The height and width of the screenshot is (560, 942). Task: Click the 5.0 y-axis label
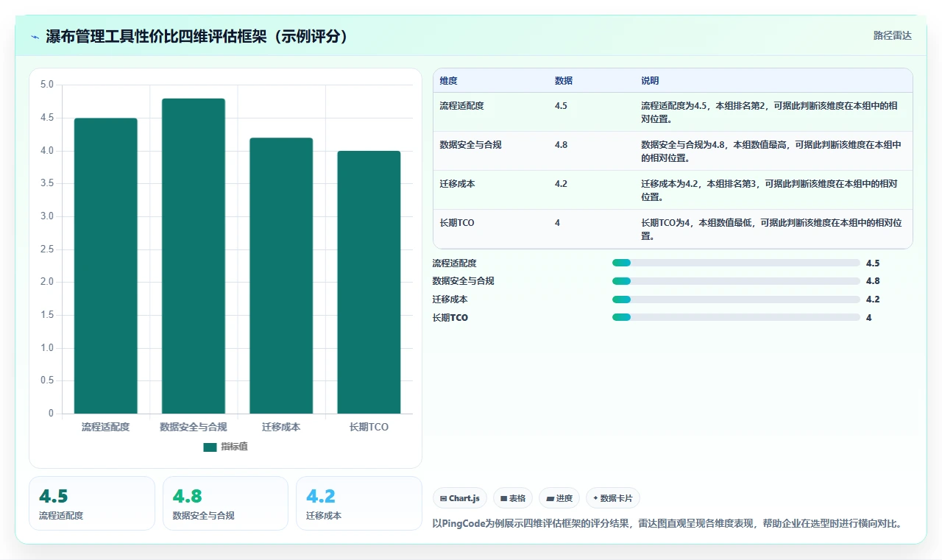pyautogui.click(x=47, y=85)
